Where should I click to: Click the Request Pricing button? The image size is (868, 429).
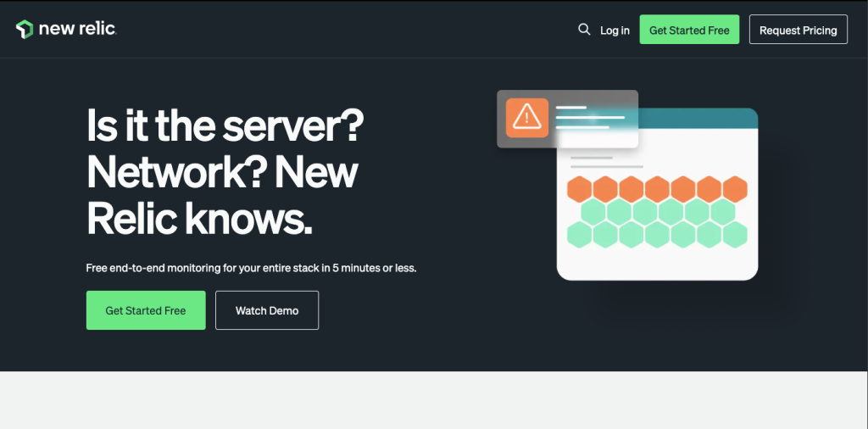click(798, 30)
